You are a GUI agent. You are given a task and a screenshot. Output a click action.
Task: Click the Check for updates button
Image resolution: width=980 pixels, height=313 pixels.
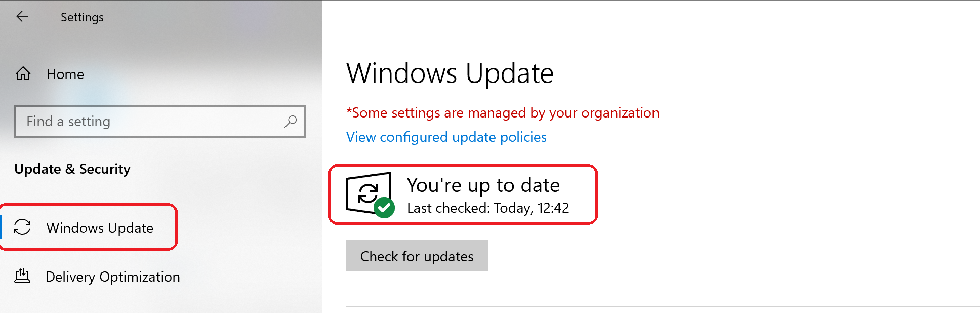click(x=417, y=255)
